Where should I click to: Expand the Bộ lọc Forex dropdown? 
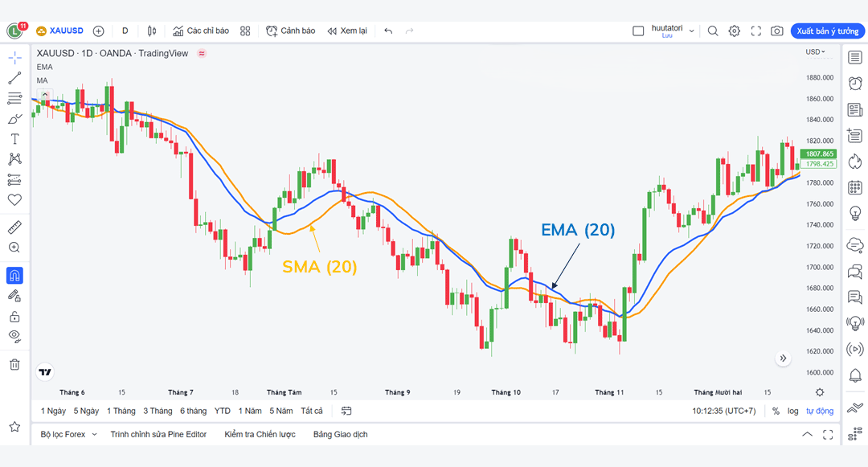pos(69,434)
